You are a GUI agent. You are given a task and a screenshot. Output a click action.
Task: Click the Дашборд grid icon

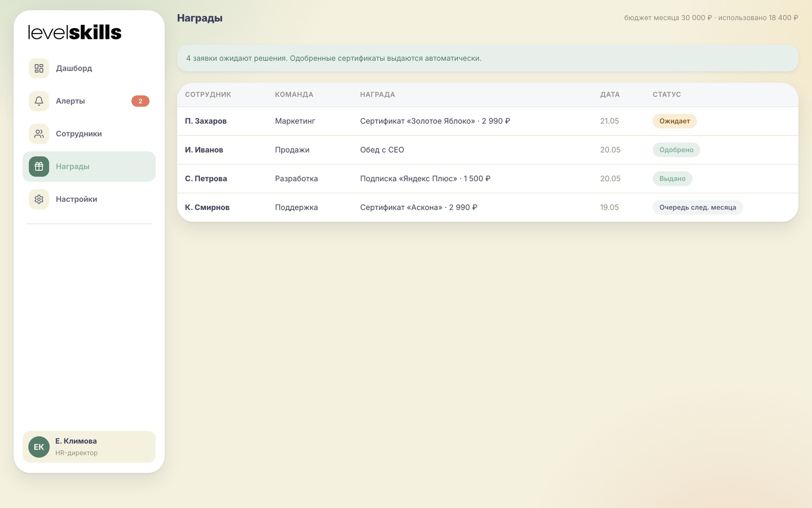coord(39,68)
